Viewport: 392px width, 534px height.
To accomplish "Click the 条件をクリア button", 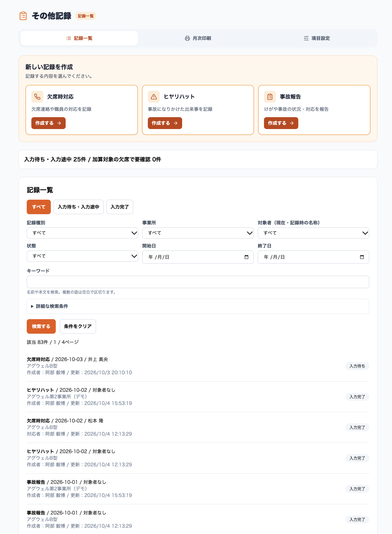I will click(x=78, y=326).
